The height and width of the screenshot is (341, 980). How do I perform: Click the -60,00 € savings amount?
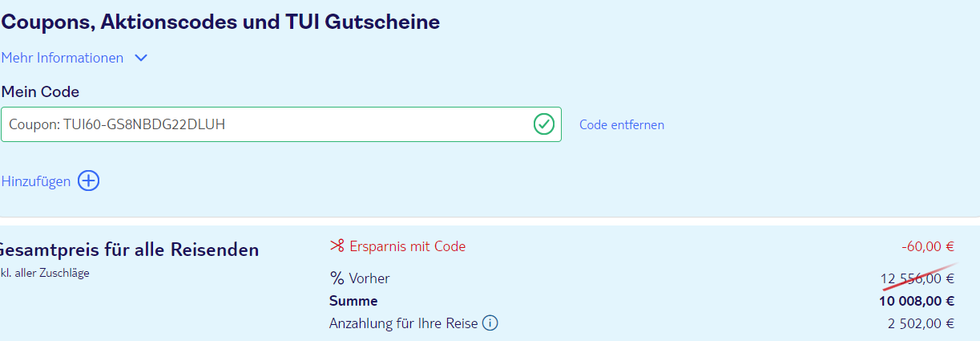[928, 246]
